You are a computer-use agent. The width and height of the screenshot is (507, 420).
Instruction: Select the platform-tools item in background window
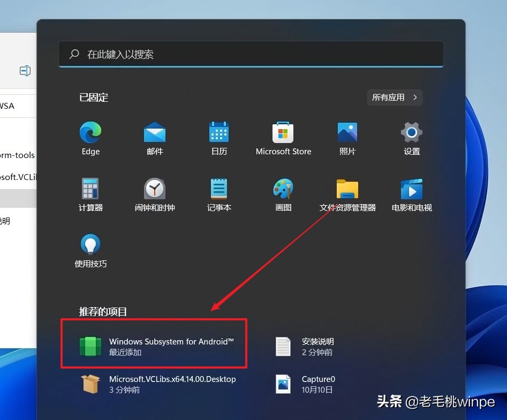coord(17,155)
